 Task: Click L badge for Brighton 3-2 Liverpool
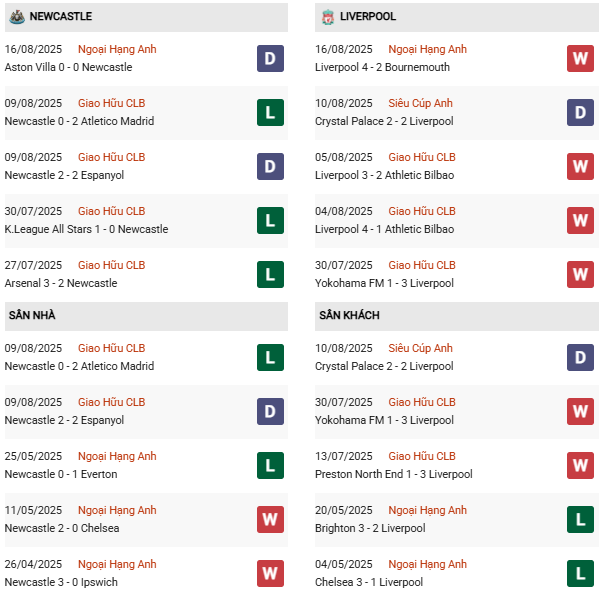[x=580, y=519]
